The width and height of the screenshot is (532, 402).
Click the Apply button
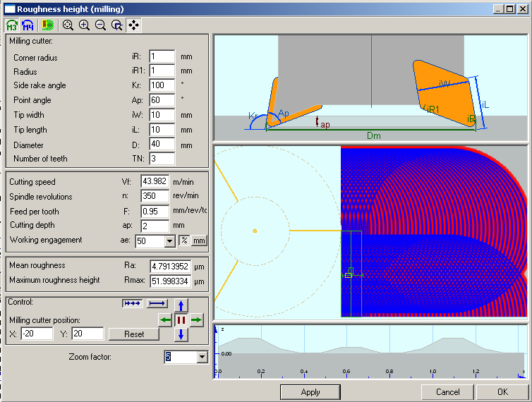pos(310,392)
